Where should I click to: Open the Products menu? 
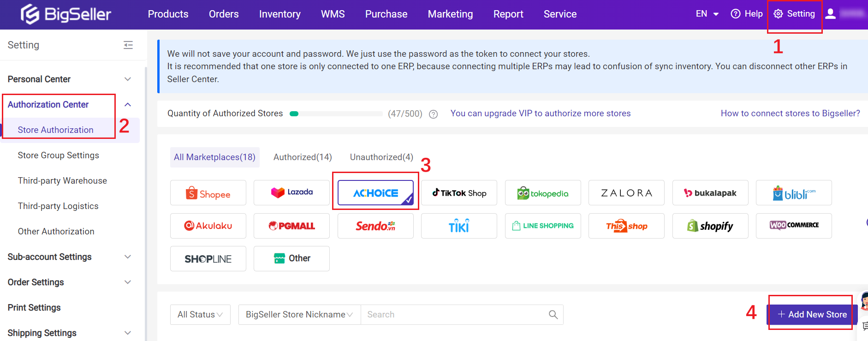coord(168,14)
